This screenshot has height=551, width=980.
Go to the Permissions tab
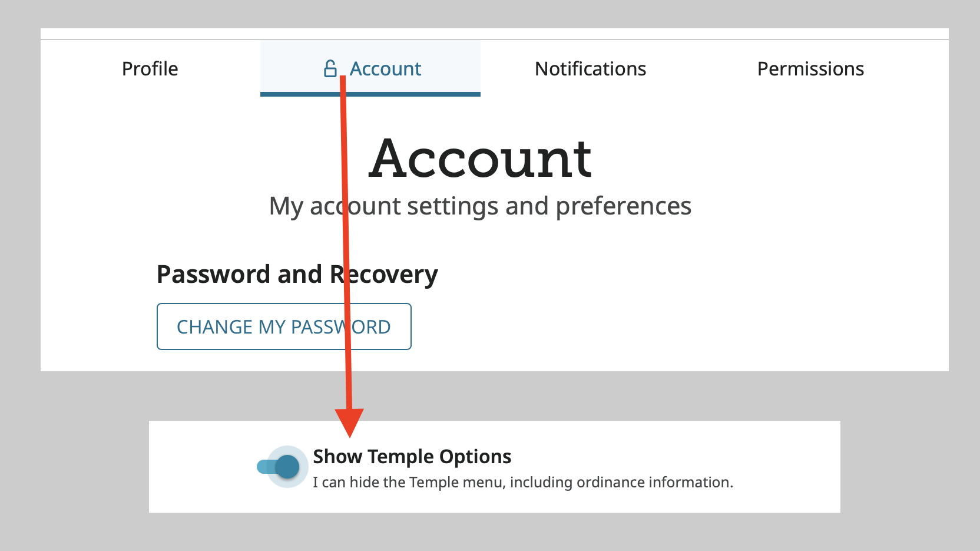pyautogui.click(x=810, y=69)
